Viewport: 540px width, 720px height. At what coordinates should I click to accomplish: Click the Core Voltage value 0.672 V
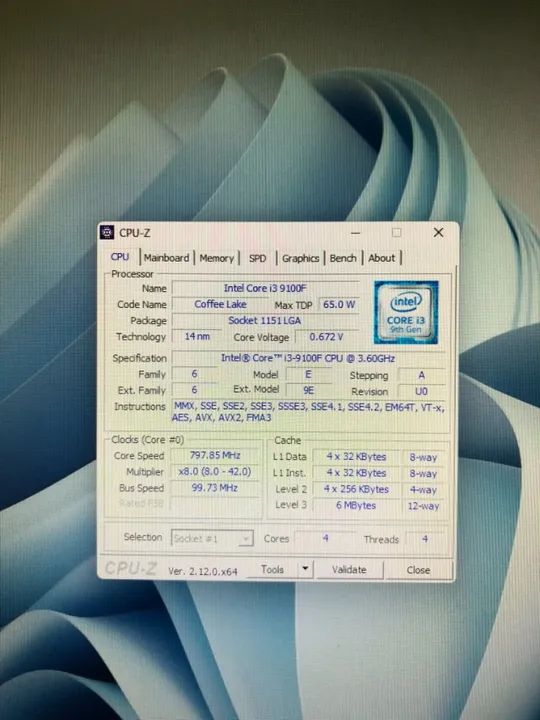326,337
